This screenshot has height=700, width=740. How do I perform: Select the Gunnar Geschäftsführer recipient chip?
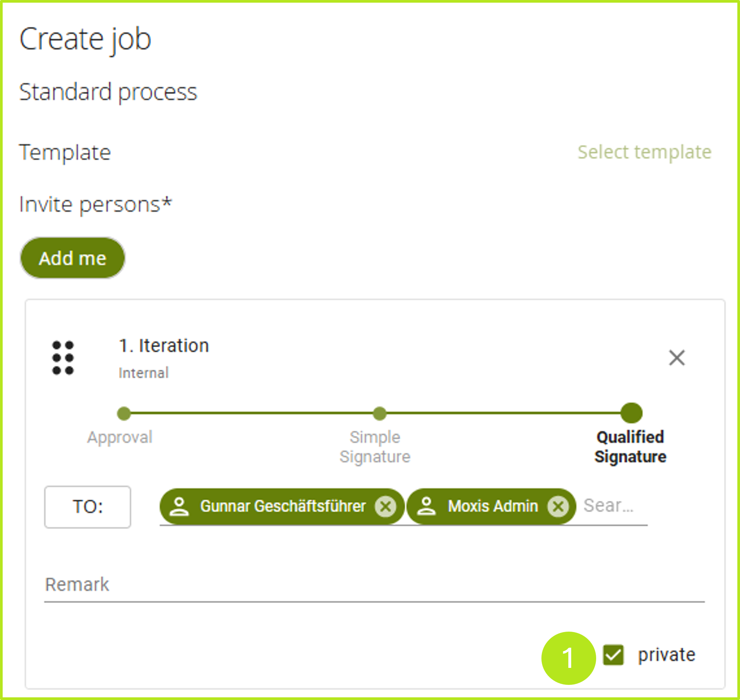click(x=282, y=506)
